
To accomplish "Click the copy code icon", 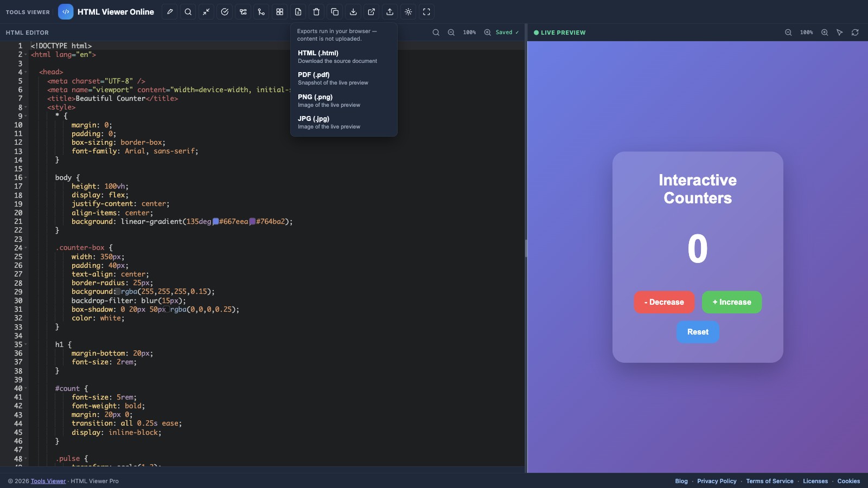I will tap(335, 12).
